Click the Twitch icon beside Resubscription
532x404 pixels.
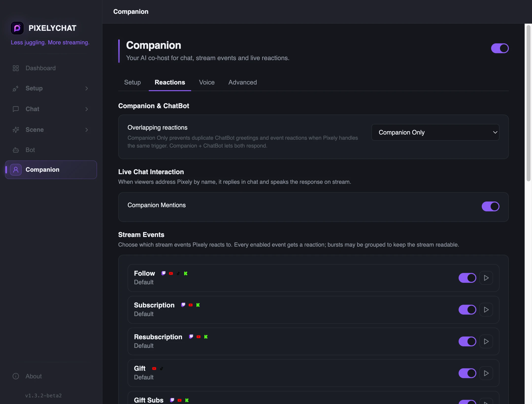(191, 337)
